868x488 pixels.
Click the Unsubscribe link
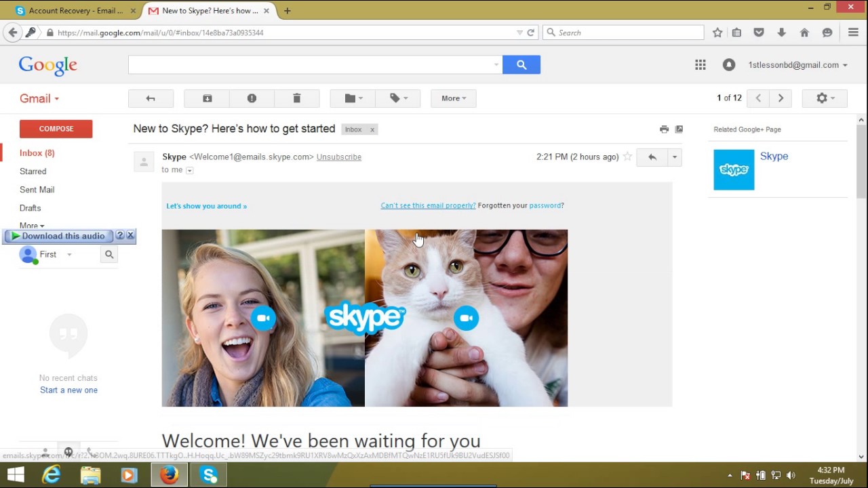click(x=338, y=157)
